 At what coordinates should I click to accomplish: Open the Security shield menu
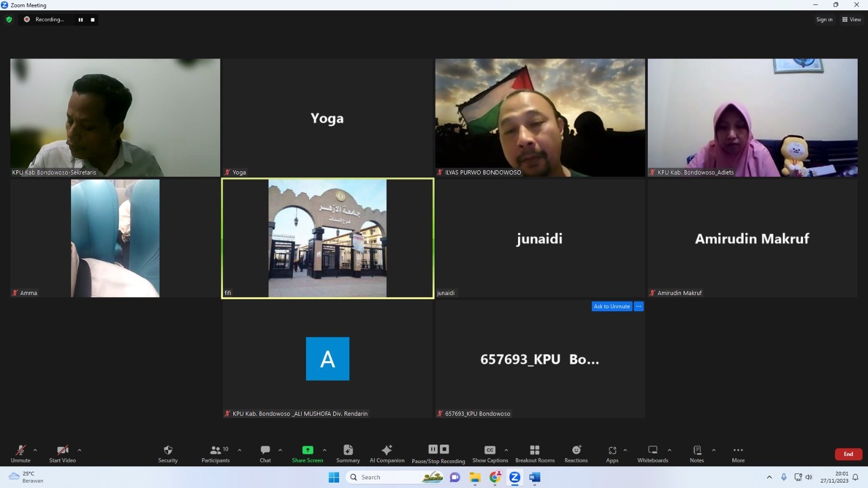(x=168, y=453)
